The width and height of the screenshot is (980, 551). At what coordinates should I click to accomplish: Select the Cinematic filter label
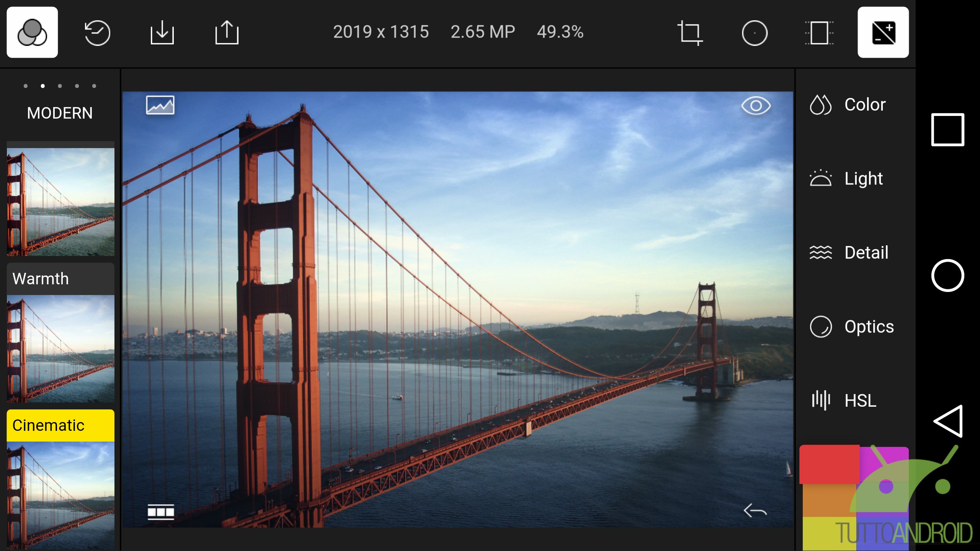(x=48, y=425)
